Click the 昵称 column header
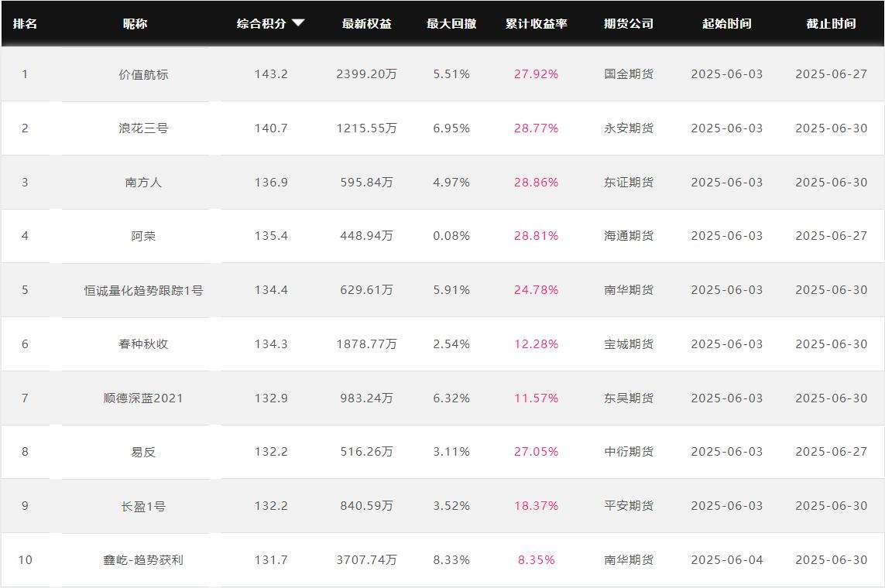 (135, 24)
